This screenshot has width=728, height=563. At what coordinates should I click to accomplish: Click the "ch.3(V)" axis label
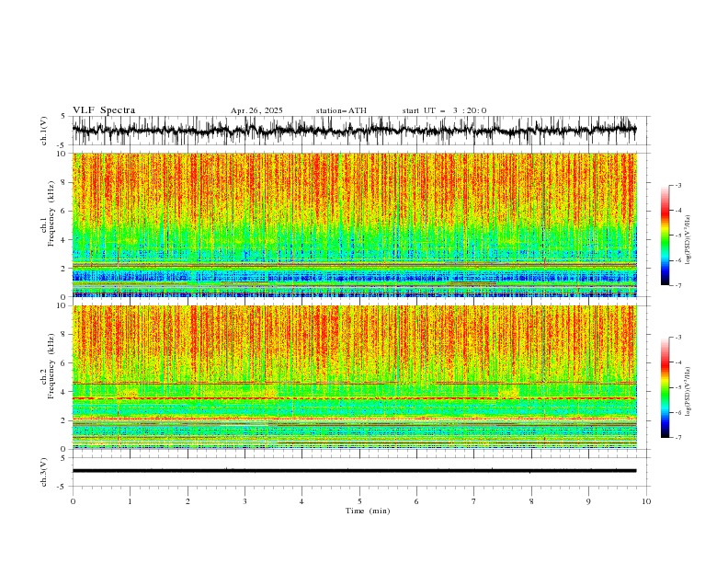point(44,472)
